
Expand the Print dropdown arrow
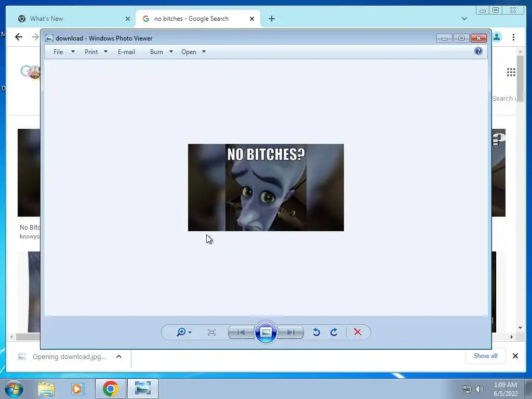[x=105, y=51]
